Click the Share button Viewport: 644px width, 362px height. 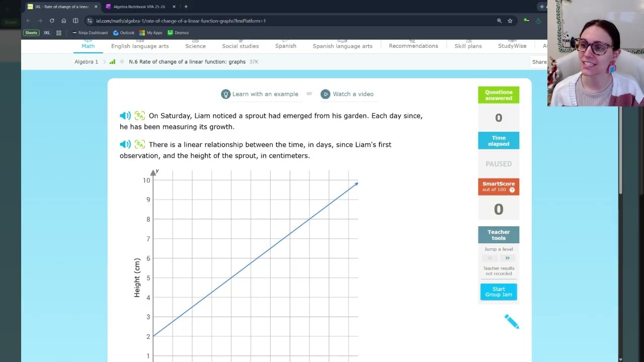[539, 62]
